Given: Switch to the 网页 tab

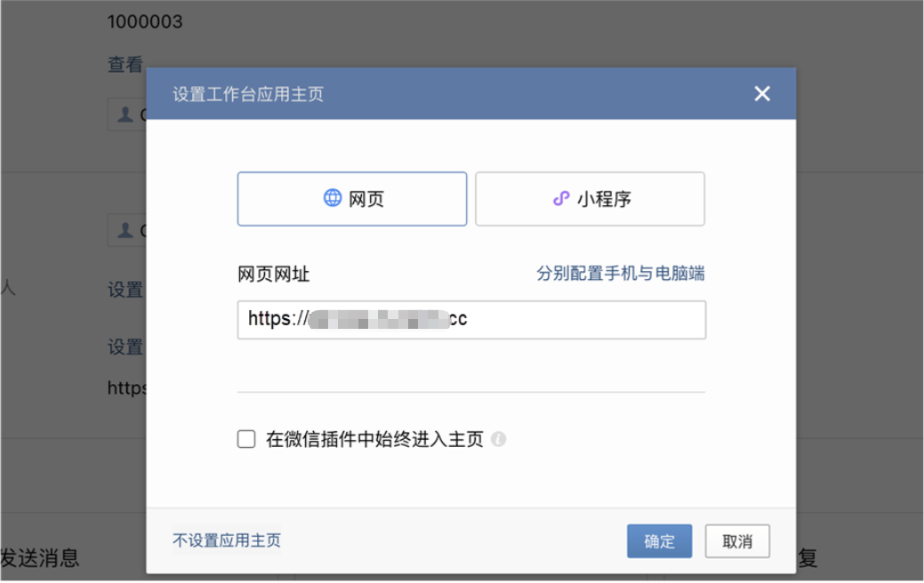Looking at the screenshot, I should tap(352, 199).
